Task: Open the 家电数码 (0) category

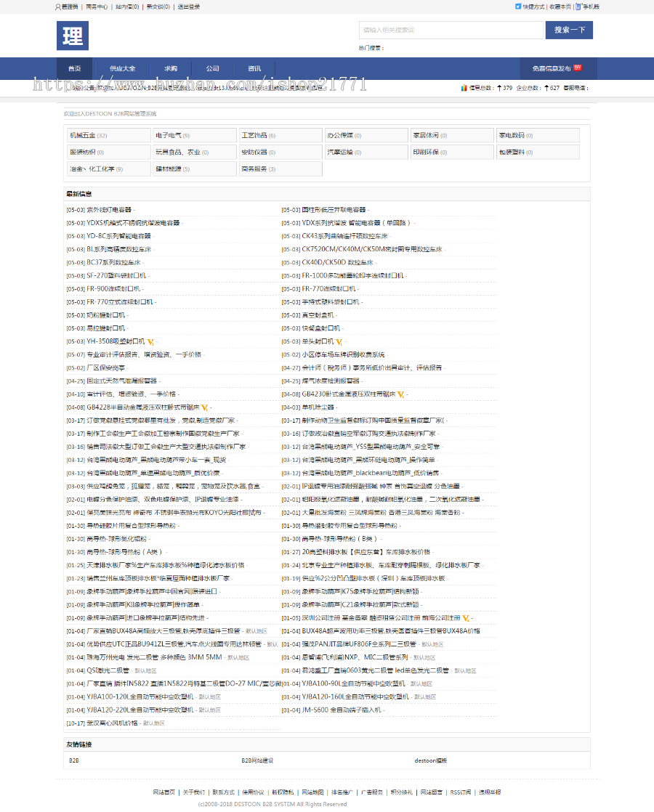Action: pyautogui.click(x=538, y=135)
